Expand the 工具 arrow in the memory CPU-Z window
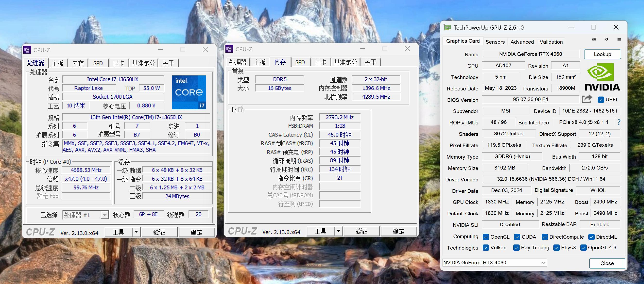This screenshot has height=284, width=644. 338,231
